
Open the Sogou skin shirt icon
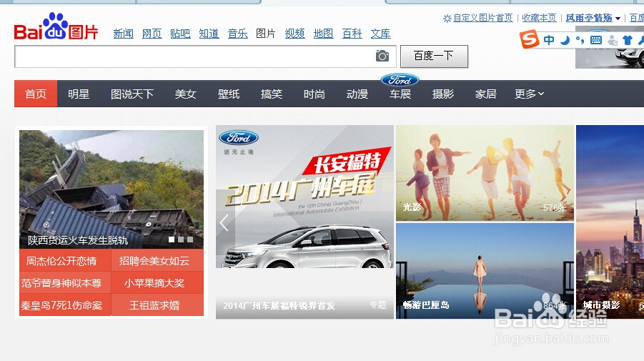click(x=627, y=40)
